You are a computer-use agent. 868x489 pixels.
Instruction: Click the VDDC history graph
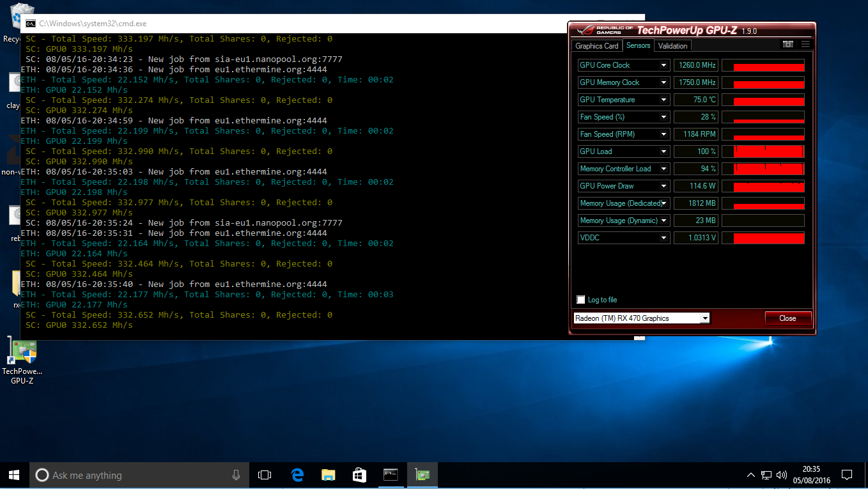pos(763,238)
